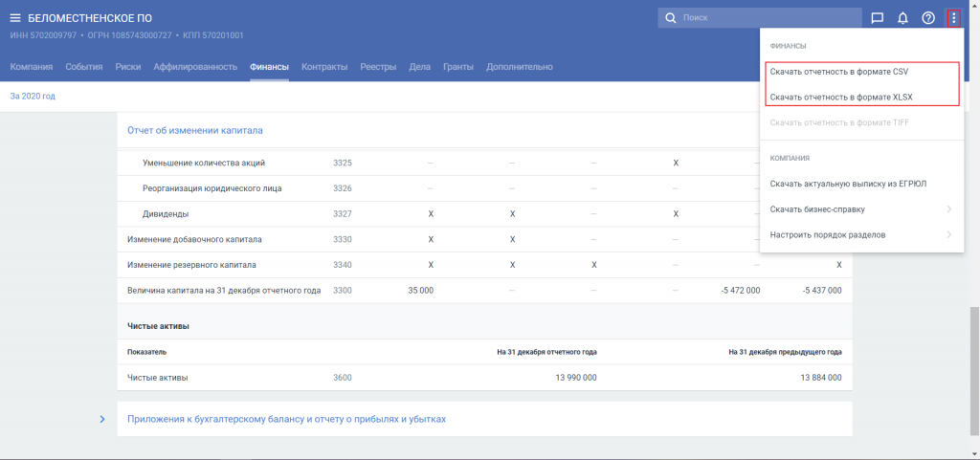
Task: Open the help question mark icon
Action: [x=928, y=18]
